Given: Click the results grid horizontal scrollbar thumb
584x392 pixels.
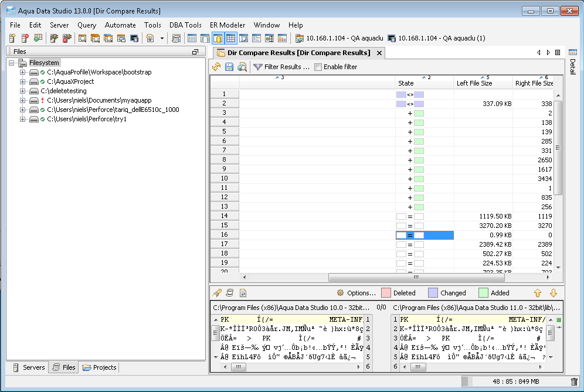Looking at the screenshot, I should [x=416, y=277].
